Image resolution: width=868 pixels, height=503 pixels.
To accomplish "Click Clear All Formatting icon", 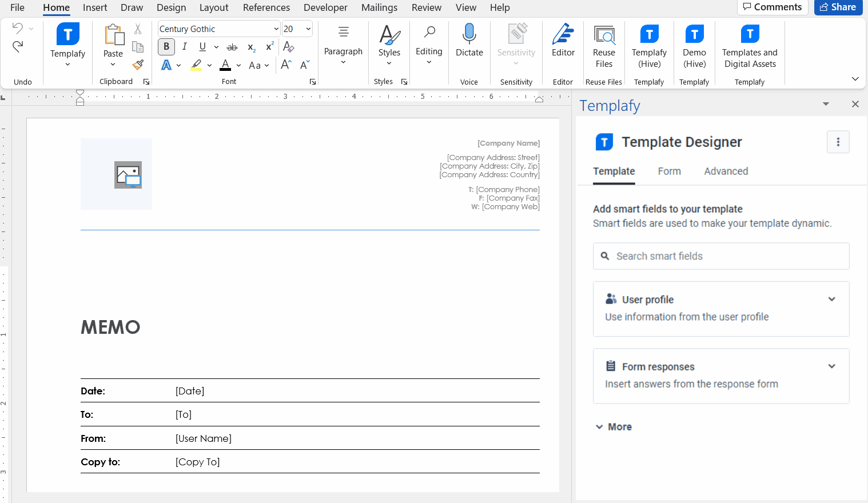I will (289, 47).
